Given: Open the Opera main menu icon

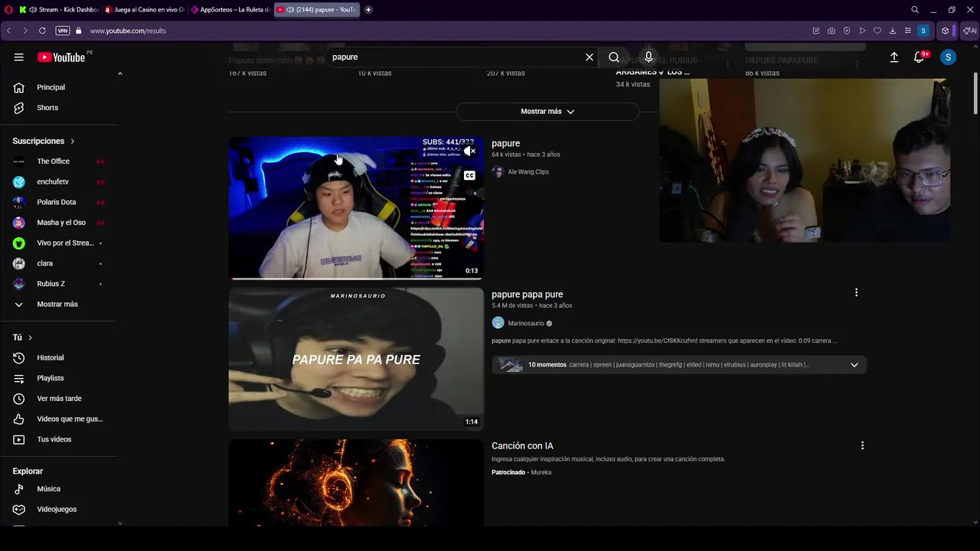Looking at the screenshot, I should point(8,10).
